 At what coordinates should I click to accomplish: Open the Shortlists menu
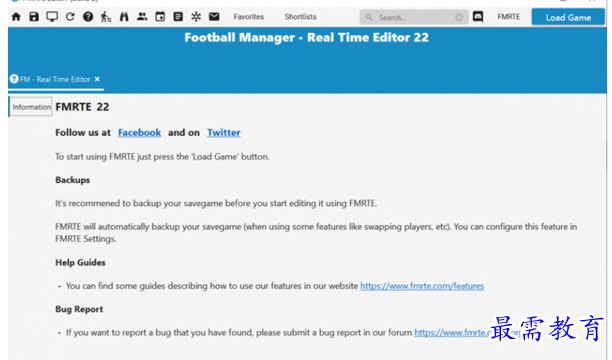coord(301,17)
